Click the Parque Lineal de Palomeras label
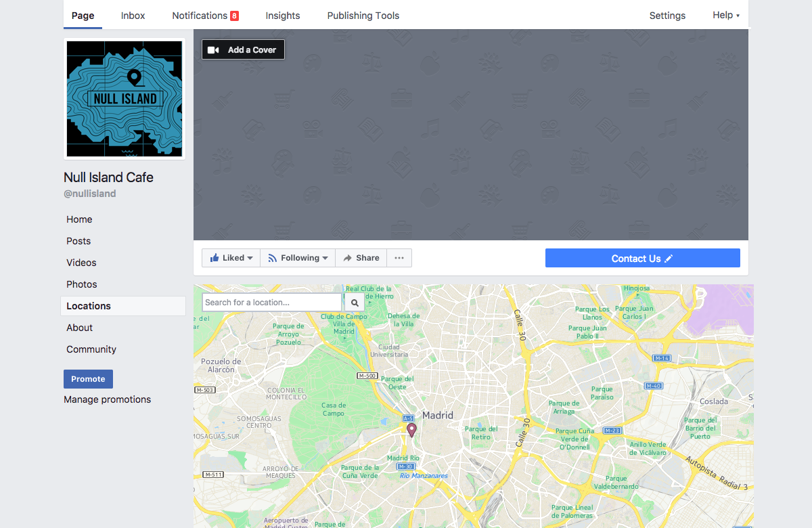The width and height of the screenshot is (812, 528). (x=572, y=511)
